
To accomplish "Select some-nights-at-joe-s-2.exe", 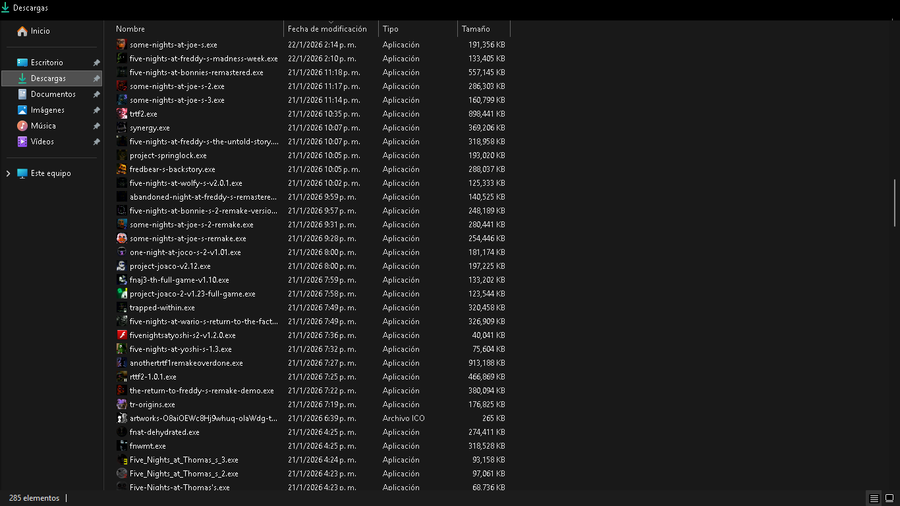I will point(177,86).
